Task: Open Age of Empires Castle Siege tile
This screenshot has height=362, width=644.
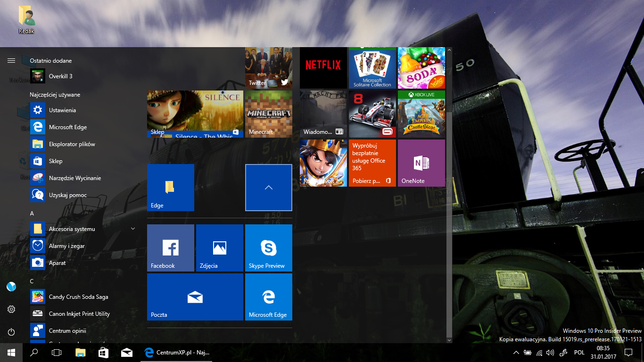Action: click(x=421, y=114)
